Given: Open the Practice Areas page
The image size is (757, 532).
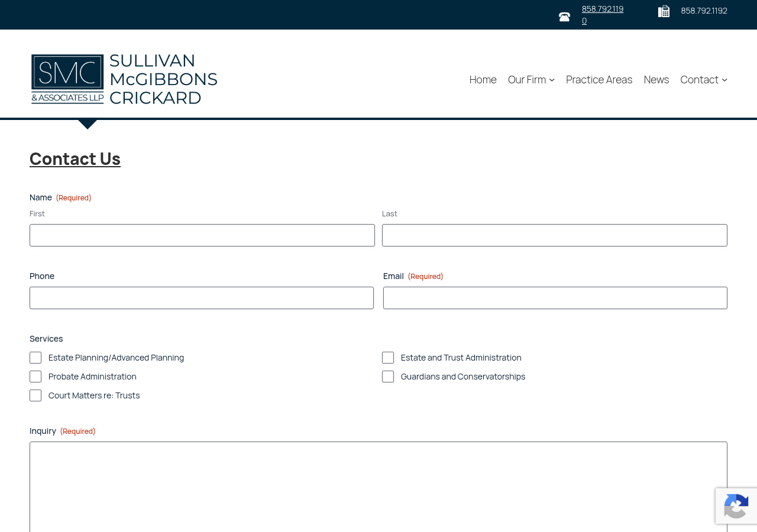Looking at the screenshot, I should tap(599, 79).
